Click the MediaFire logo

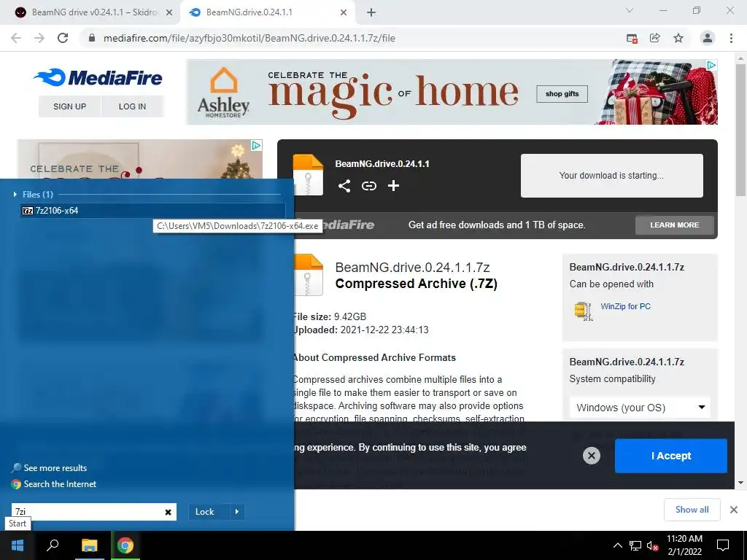pyautogui.click(x=98, y=77)
